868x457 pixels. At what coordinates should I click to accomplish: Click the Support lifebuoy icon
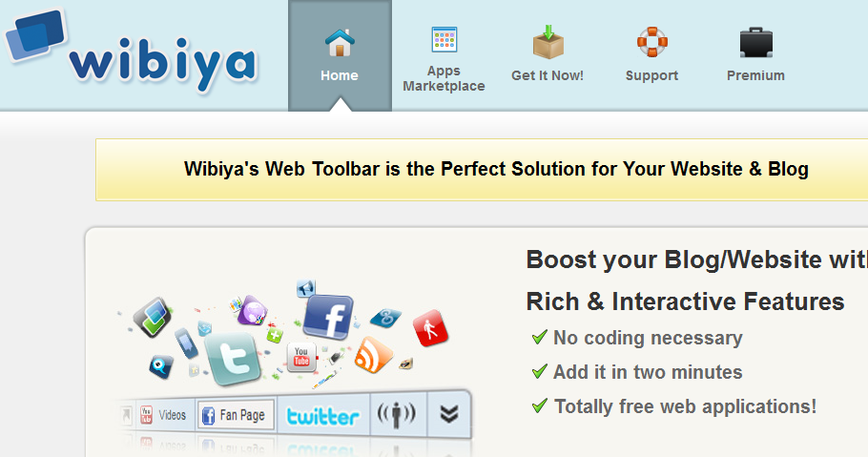coord(652,42)
